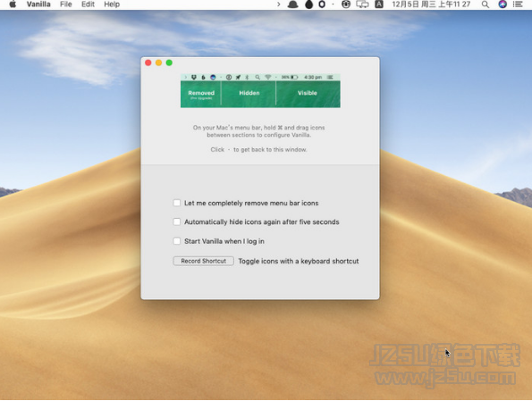Screen dimensions: 532x401
Task: Click the Toggle icons with a keyboard shortcut label
Action: pos(299,261)
